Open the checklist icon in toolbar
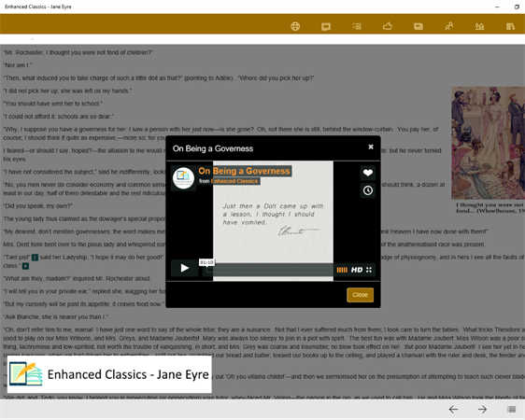 (357, 26)
